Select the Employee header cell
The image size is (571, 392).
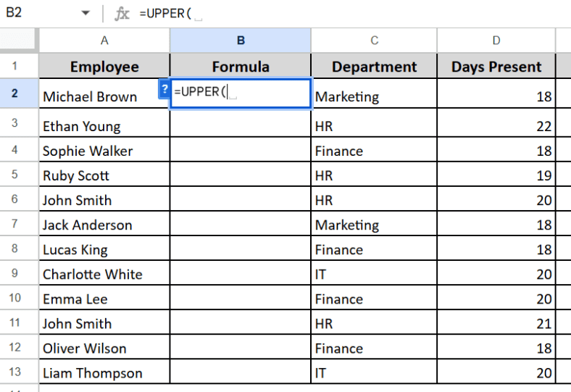click(104, 67)
